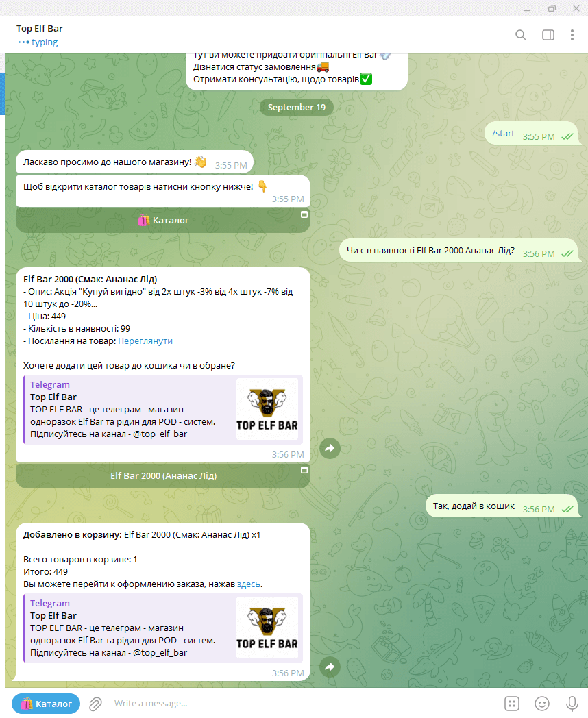Toggle the side panel icon
Viewport: 588px width, 718px height.
548,35
